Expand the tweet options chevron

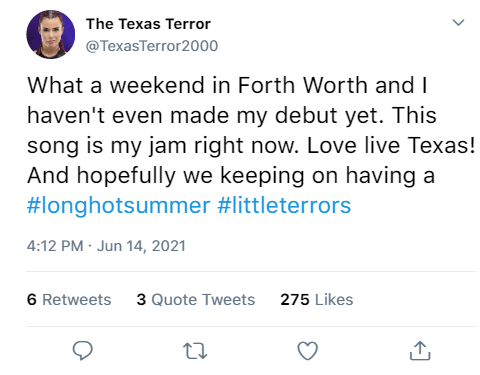tap(458, 23)
